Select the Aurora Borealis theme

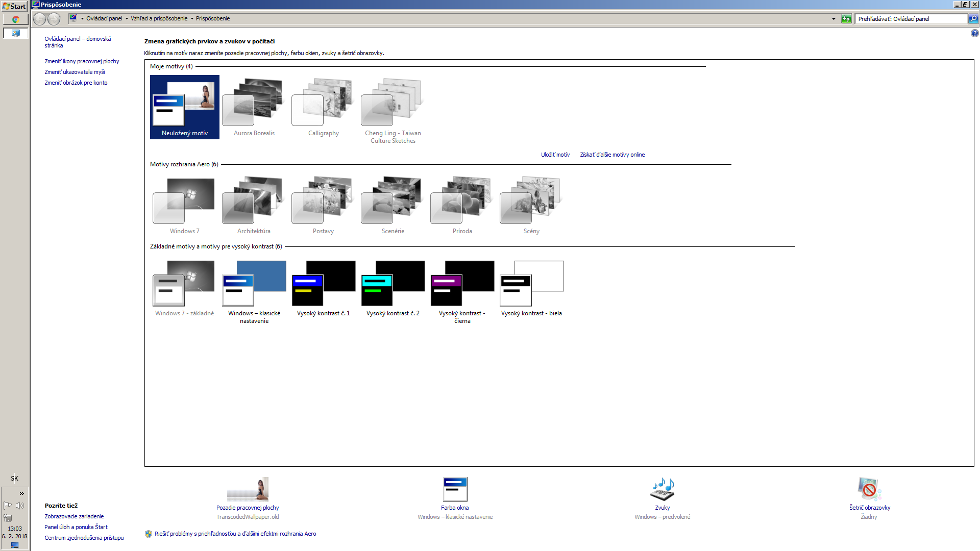pyautogui.click(x=254, y=107)
